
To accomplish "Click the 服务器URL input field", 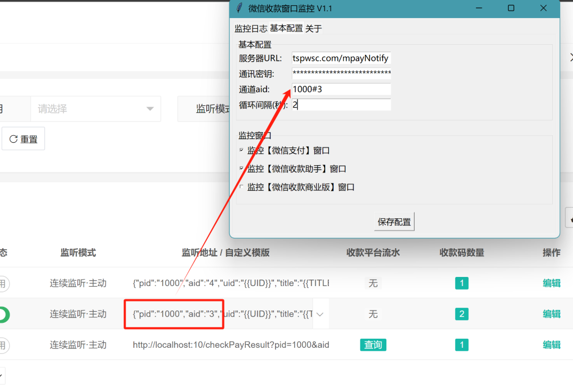I will point(341,58).
